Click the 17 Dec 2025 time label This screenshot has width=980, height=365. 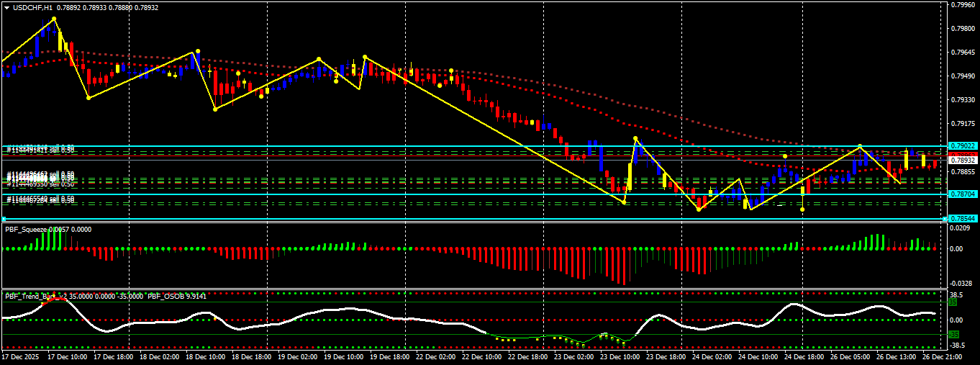20,356
